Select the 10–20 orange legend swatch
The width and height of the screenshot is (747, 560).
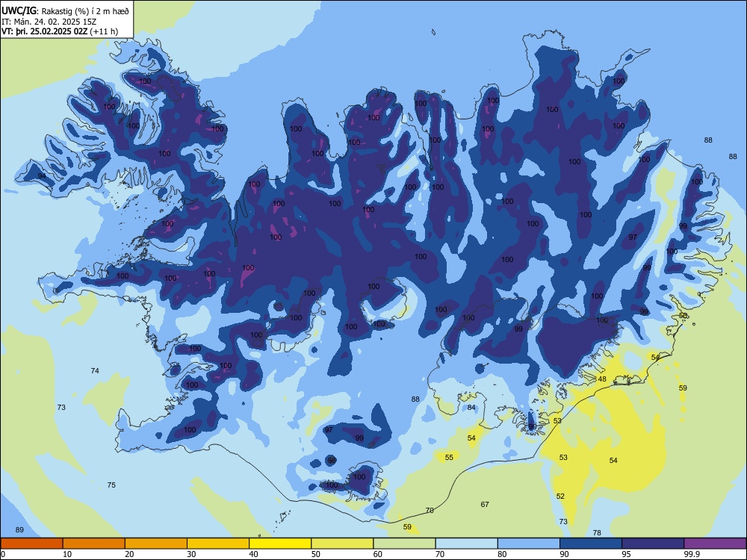94,544
